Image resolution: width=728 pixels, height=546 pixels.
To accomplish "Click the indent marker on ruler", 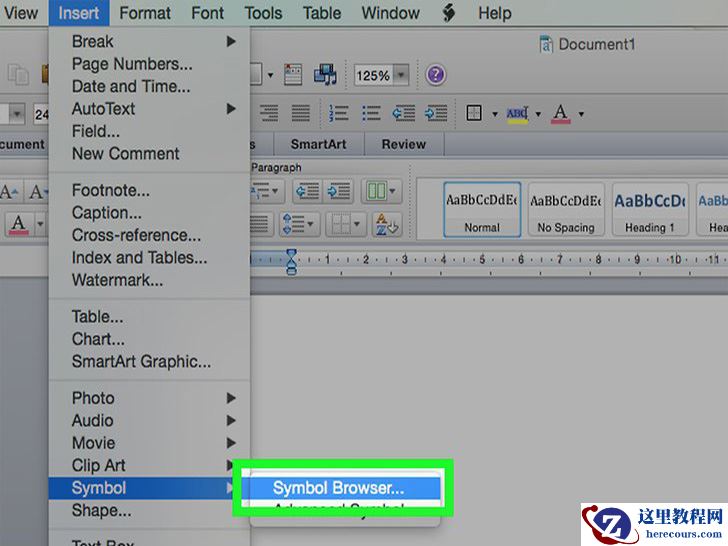I will 291,262.
